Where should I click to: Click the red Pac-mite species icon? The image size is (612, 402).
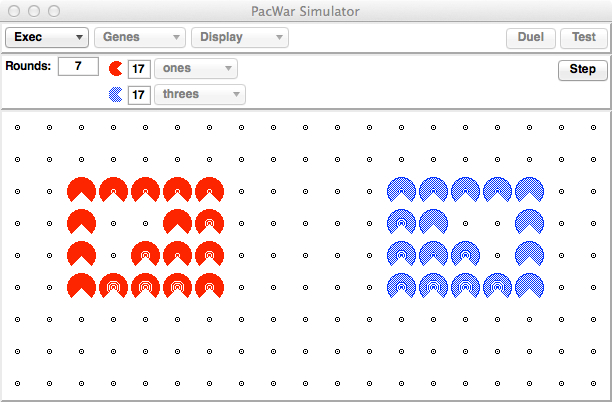point(116,69)
